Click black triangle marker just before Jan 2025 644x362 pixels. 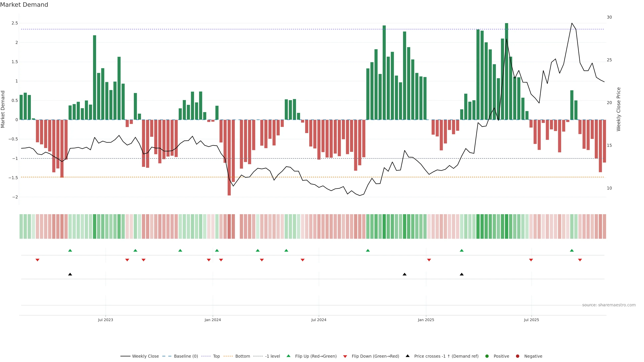pyautogui.click(x=405, y=274)
